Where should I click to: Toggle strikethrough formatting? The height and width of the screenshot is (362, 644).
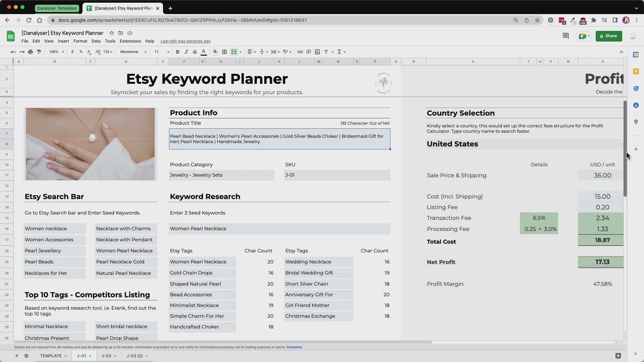click(195, 52)
